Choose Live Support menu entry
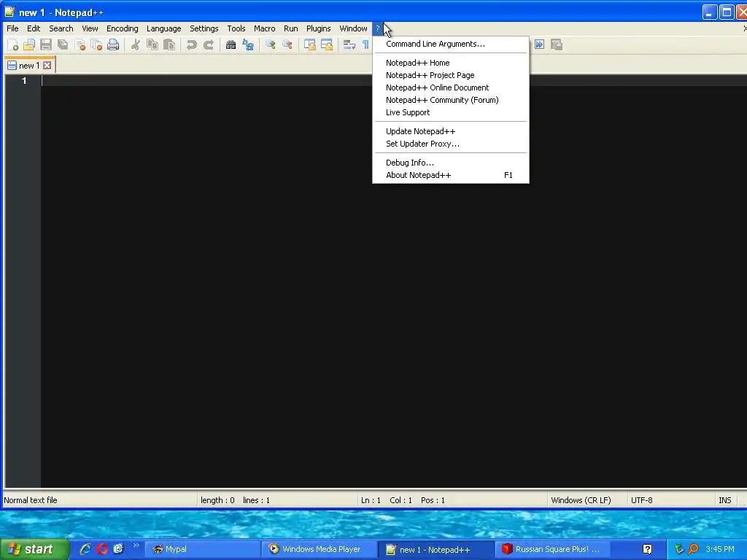 451,112
